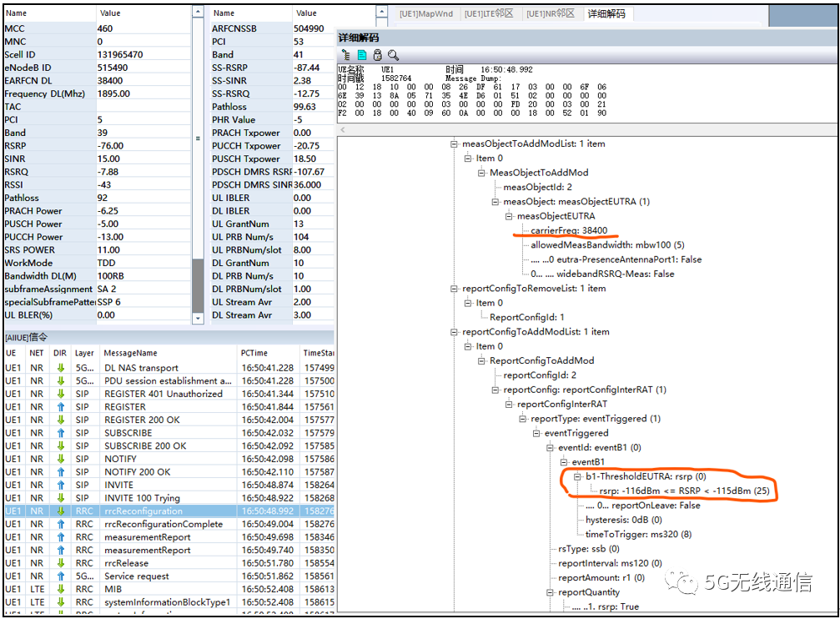Click Value header of left parameter table
Viewport: 840px width, 619px height.
tap(143, 13)
